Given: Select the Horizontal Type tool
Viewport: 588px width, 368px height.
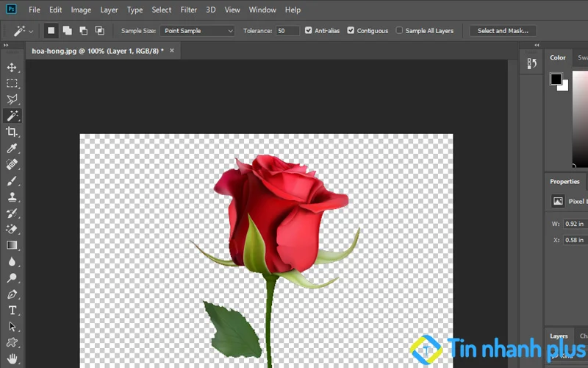Looking at the screenshot, I should click(x=12, y=310).
